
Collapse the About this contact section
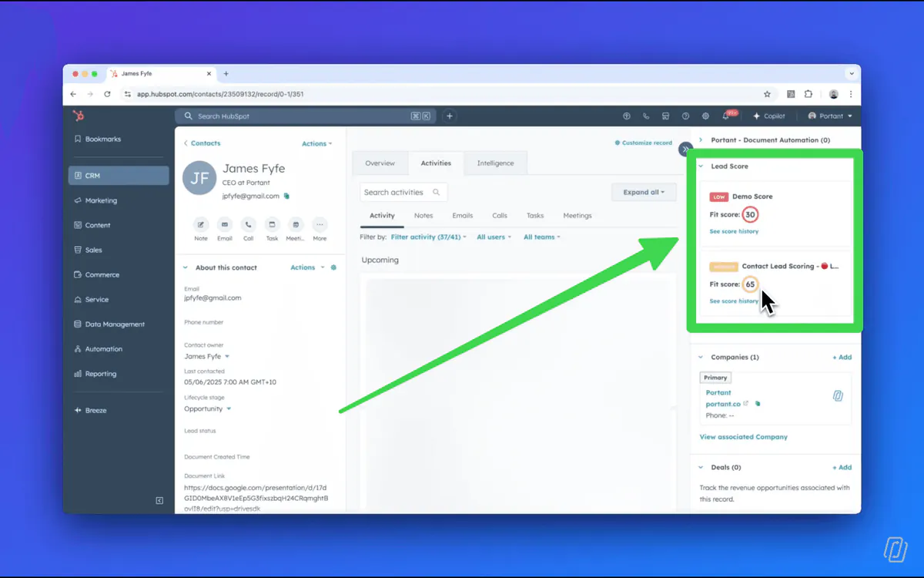pyautogui.click(x=186, y=267)
